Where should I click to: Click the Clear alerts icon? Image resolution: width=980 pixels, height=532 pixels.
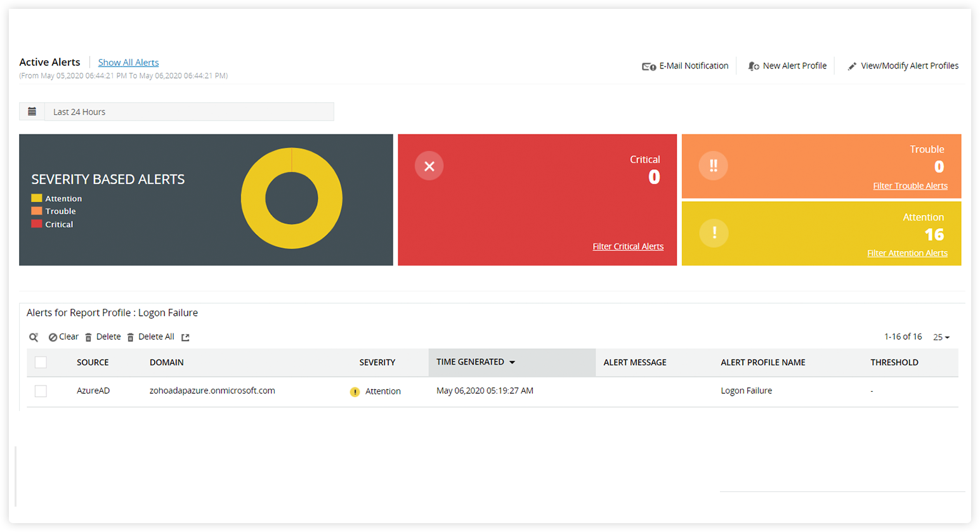click(53, 337)
